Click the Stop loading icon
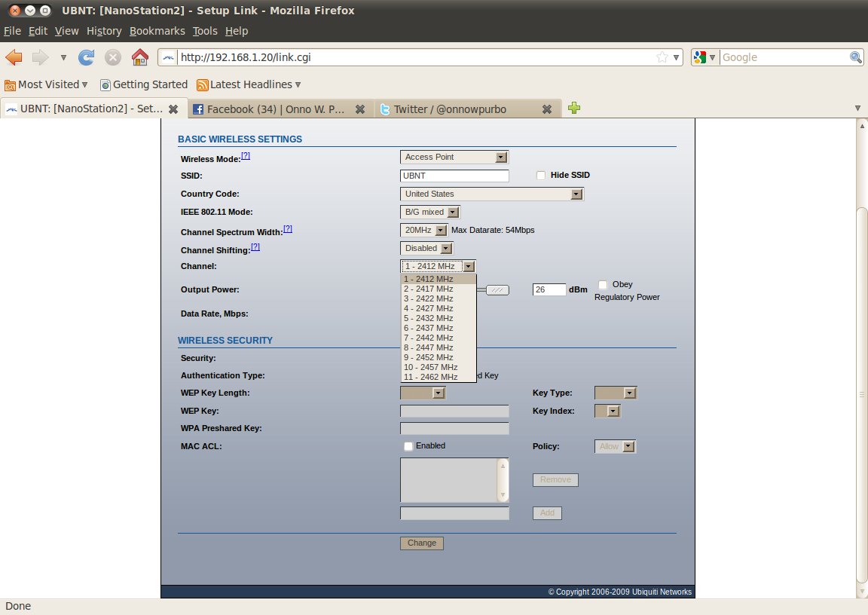The width and height of the screenshot is (868, 615). (x=113, y=57)
